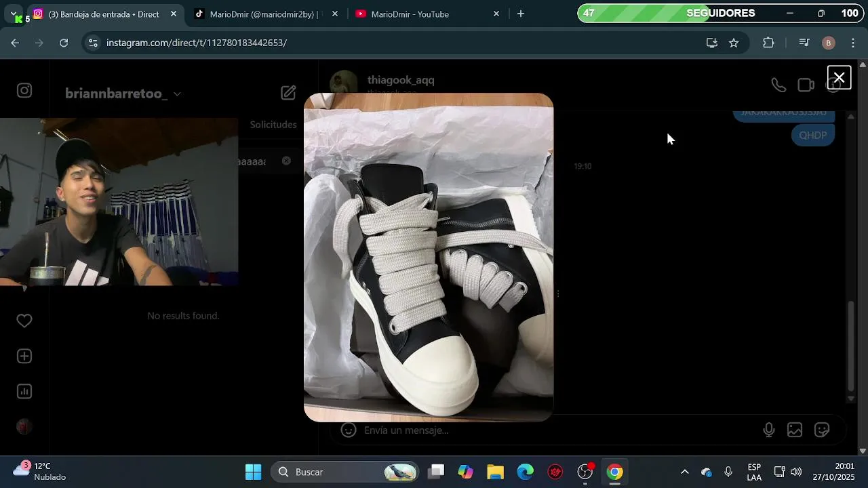868x488 pixels.
Task: Click the message input field
Action: 556,430
